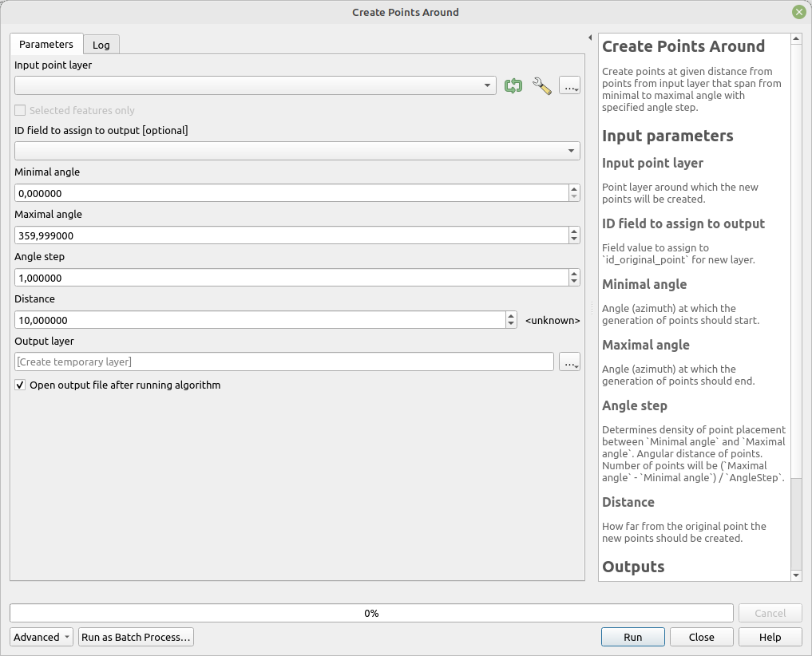
Task: Open Run as Batch Process mode
Action: (136, 637)
